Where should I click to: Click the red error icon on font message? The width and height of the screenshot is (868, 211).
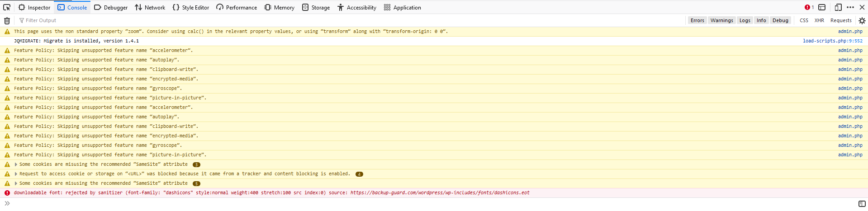[7, 193]
